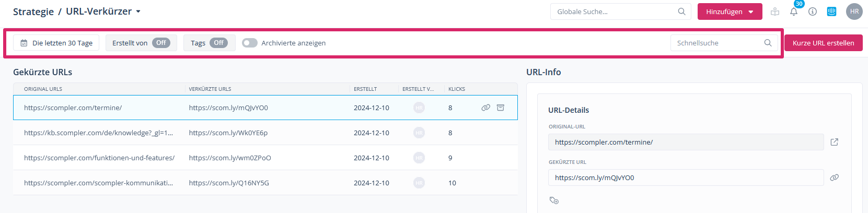Image resolution: width=868 pixels, height=213 pixels.
Task: Copy link icon in the termine row
Action: tap(485, 108)
